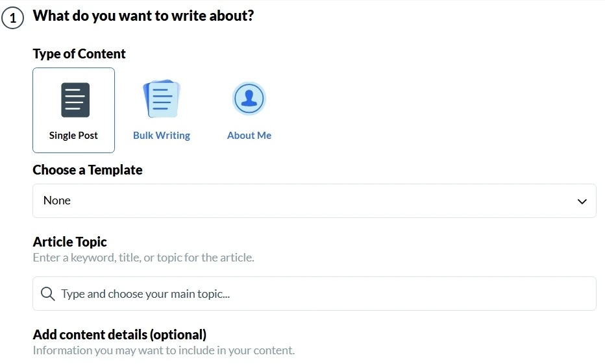This screenshot has height=364, width=605.
Task: Click the 'Add content details (optional)' heading
Action: point(119,335)
